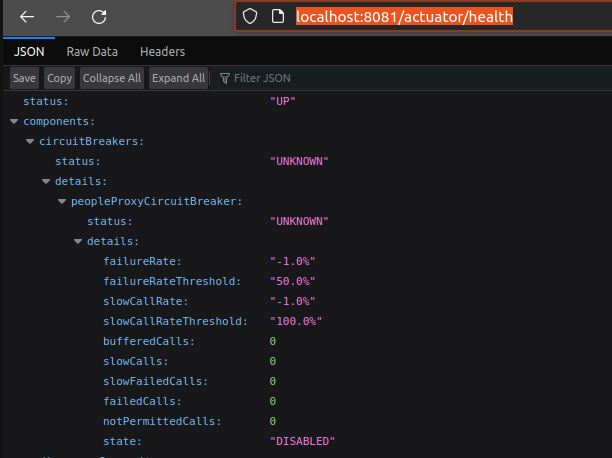Viewport: 612px width, 458px height.
Task: Collapse details under circuitBreakers
Action: tap(46, 181)
